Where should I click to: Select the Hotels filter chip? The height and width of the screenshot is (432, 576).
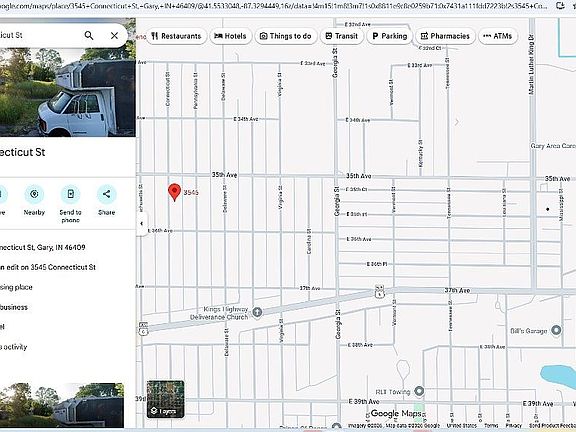[230, 36]
